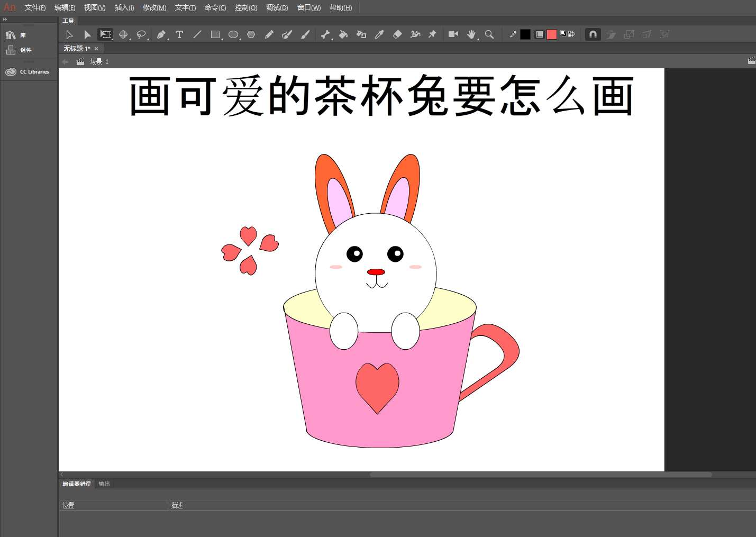Screen dimensions: 756x537
Task: Switch to the Output tab
Action: click(x=104, y=484)
